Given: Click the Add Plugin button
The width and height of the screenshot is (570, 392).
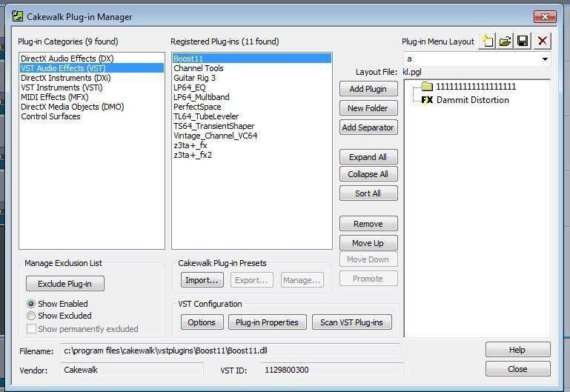Looking at the screenshot, I should pyautogui.click(x=368, y=89).
